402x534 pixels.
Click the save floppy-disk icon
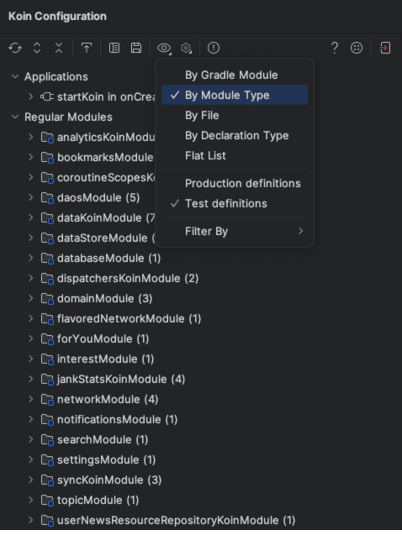click(136, 48)
